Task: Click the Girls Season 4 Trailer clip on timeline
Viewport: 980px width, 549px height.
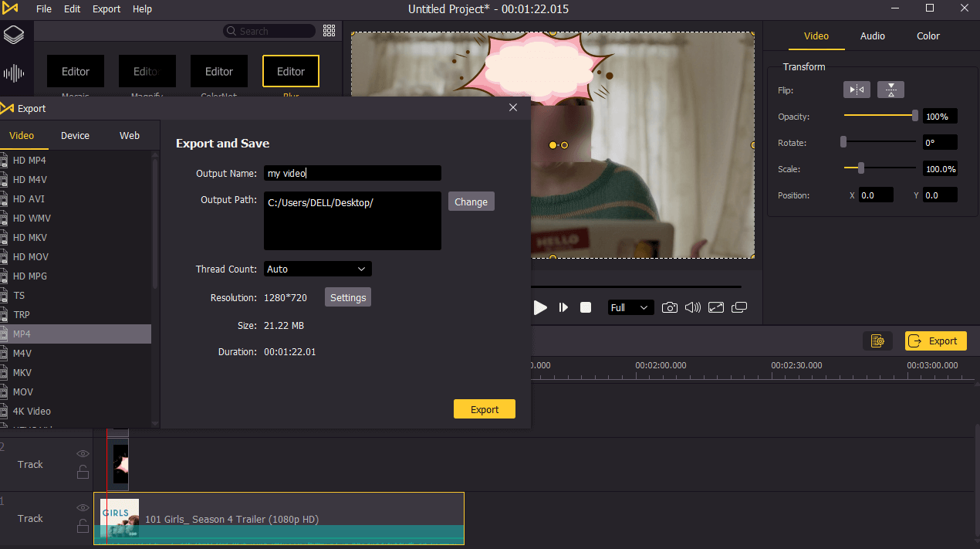Action: (279, 519)
